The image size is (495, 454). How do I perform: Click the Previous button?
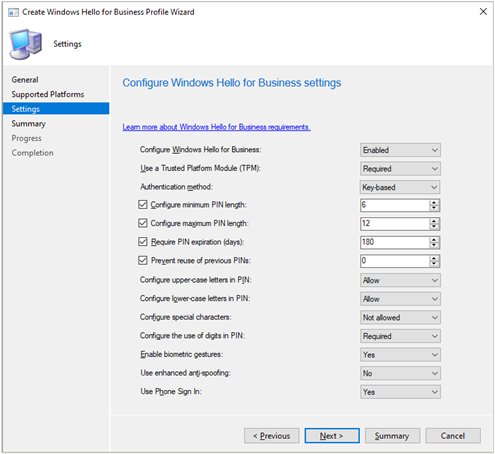tap(272, 436)
